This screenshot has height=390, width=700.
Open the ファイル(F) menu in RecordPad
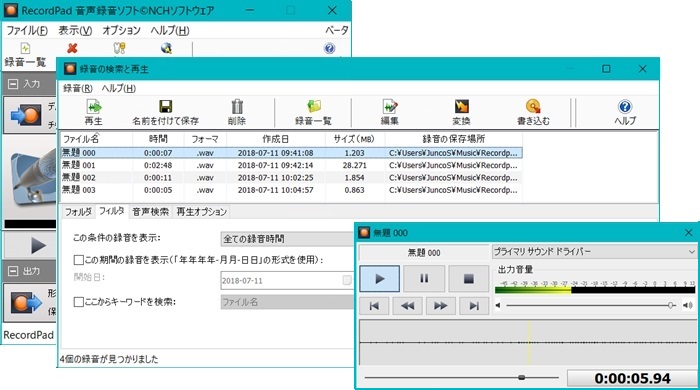click(x=27, y=30)
